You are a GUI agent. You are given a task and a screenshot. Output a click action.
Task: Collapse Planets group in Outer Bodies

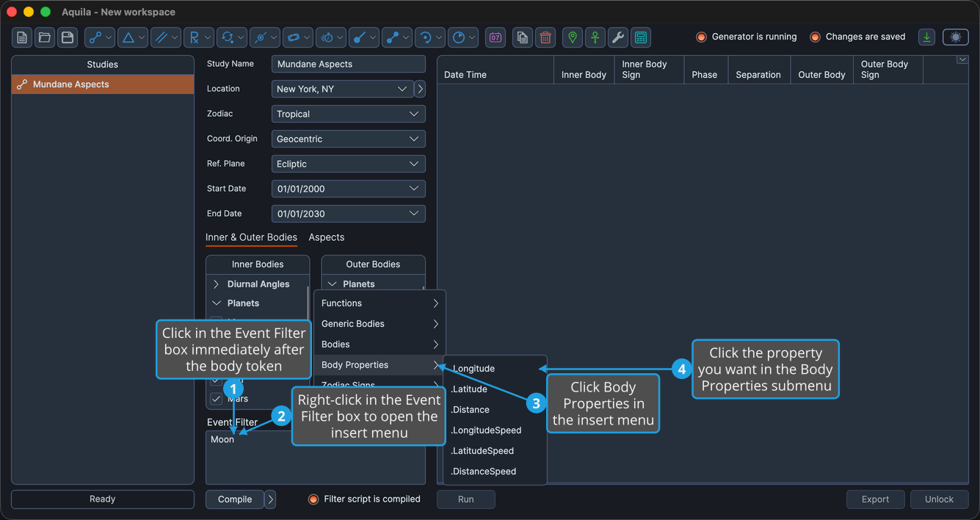point(332,284)
